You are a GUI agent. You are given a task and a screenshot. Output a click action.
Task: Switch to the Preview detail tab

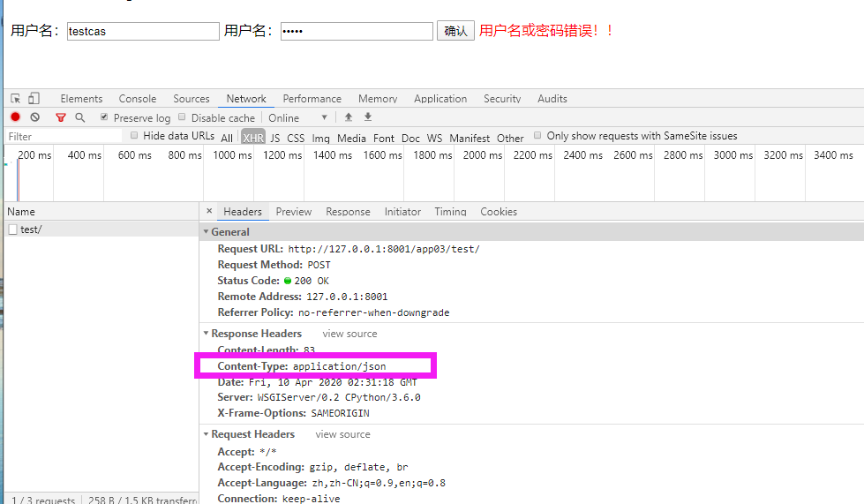click(x=294, y=212)
